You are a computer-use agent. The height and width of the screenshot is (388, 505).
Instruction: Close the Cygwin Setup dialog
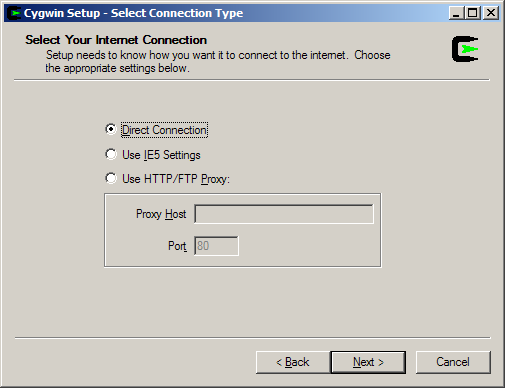(491, 13)
